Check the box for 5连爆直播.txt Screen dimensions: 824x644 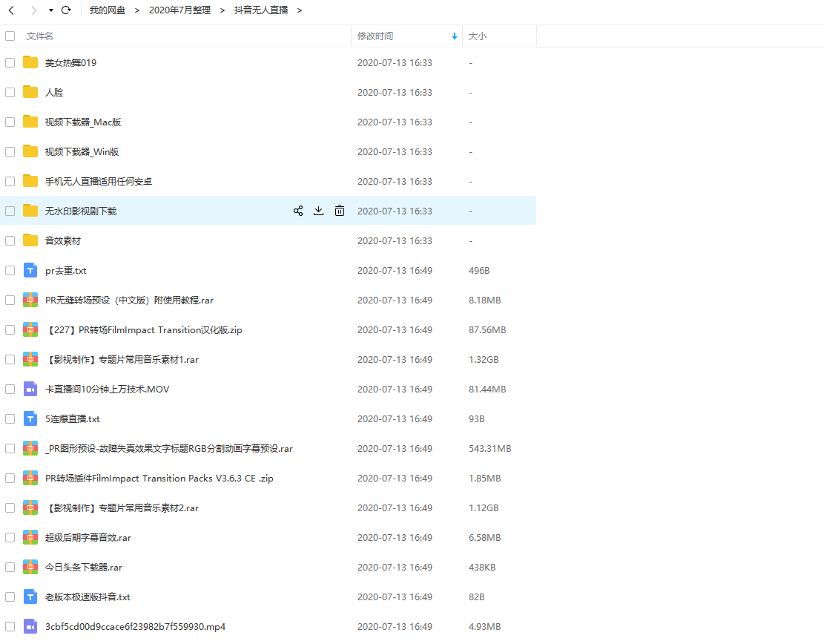click(10, 419)
